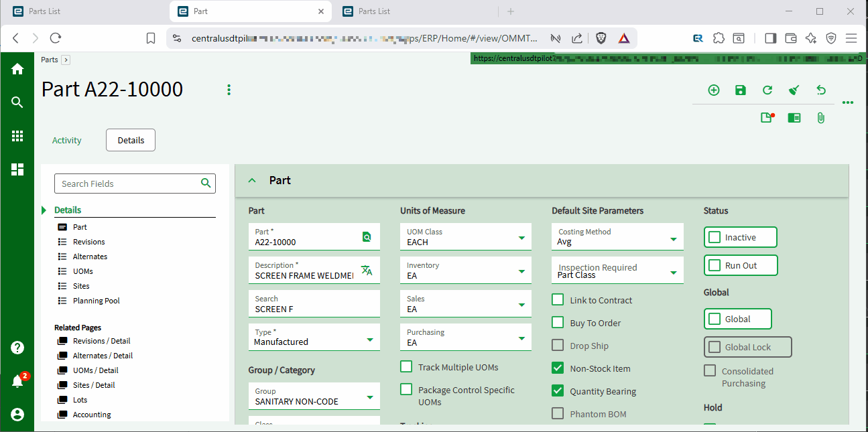
Task: Click Parts breadcrumb link
Action: tap(50, 60)
